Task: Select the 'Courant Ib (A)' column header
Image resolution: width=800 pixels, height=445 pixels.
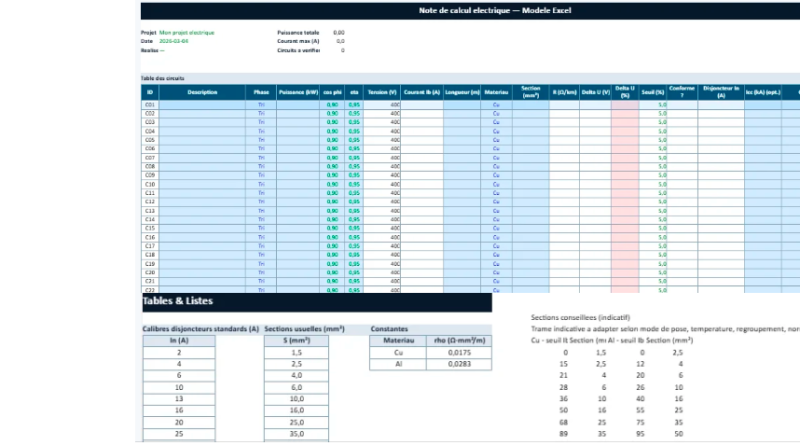Action: [421, 92]
